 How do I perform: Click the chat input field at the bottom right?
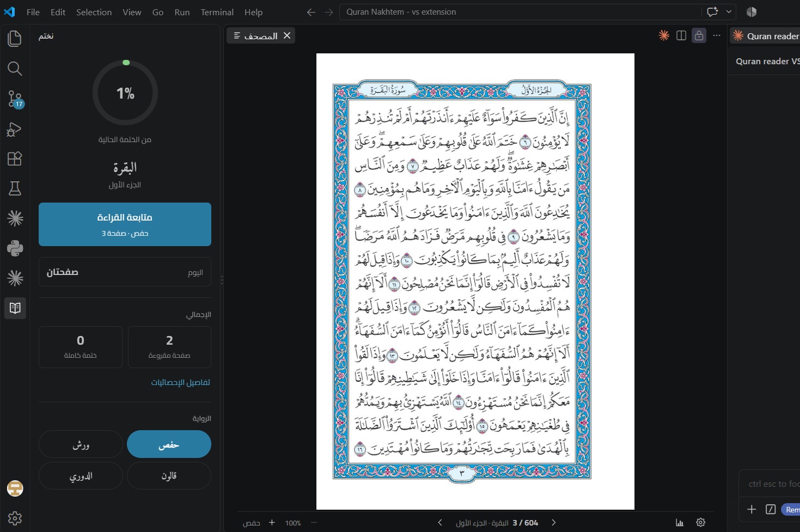[x=770, y=484]
